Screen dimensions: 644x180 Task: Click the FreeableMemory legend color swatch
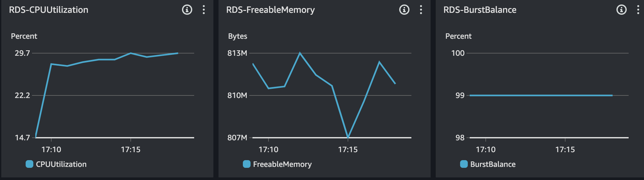point(247,164)
